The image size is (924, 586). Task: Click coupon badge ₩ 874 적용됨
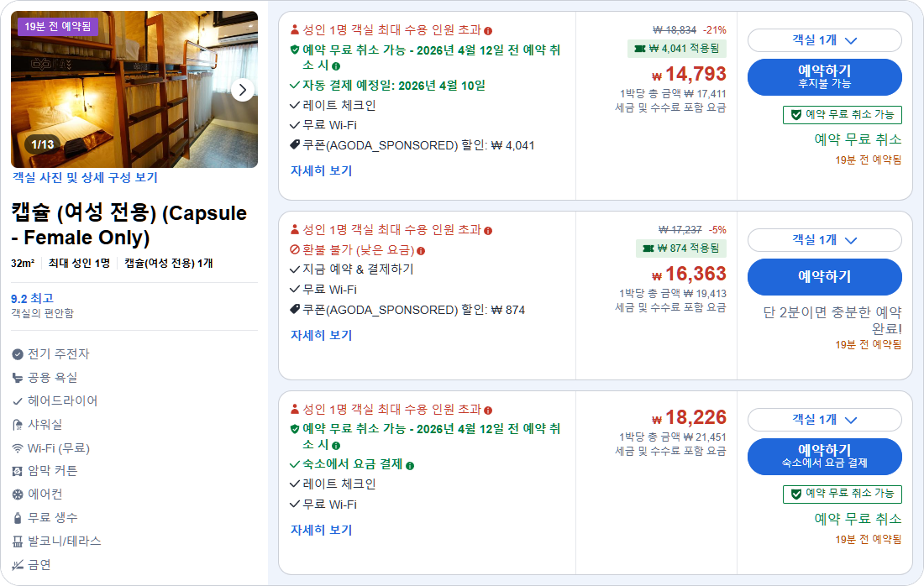(681, 249)
